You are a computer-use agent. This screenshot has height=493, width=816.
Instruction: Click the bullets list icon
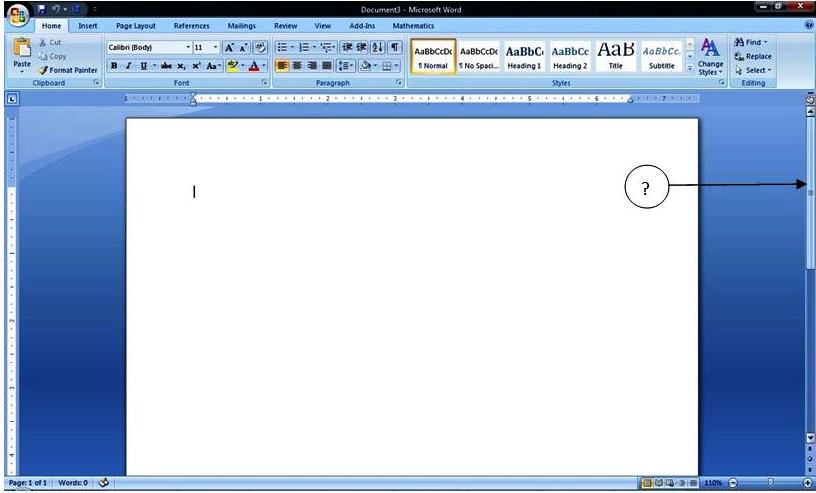(283, 48)
